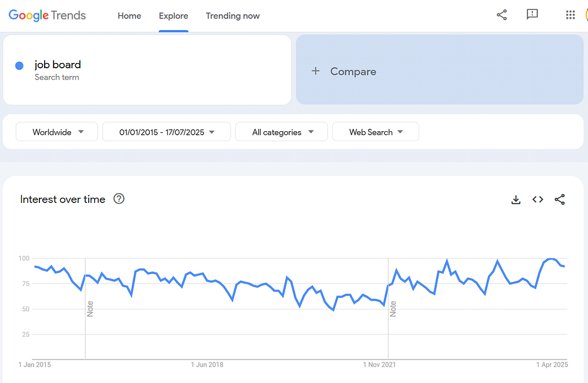
Task: Click the Compare button
Action: (353, 71)
